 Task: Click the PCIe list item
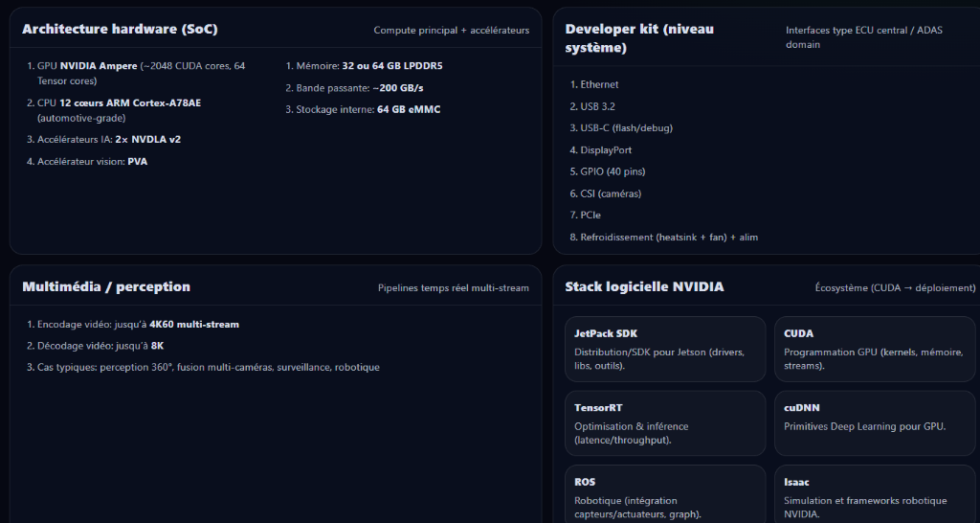pos(586,215)
